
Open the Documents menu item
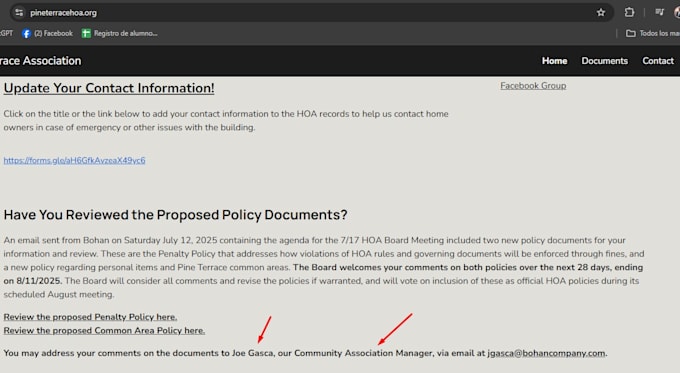tap(605, 61)
